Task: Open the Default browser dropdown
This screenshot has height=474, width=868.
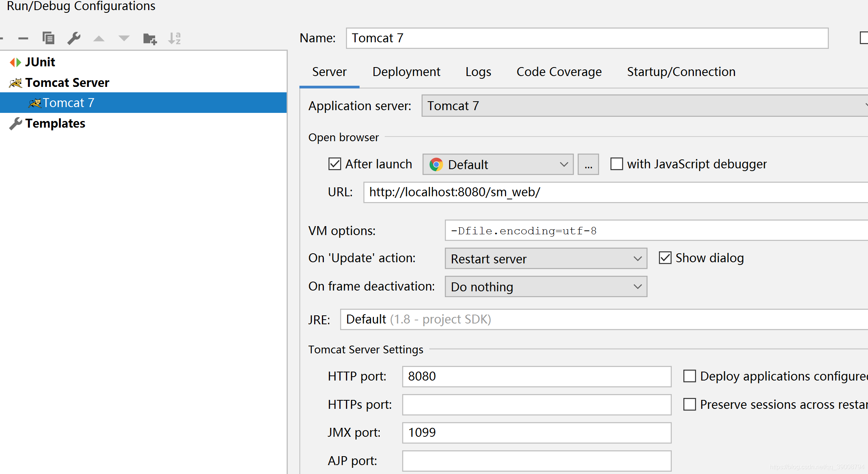Action: 498,164
